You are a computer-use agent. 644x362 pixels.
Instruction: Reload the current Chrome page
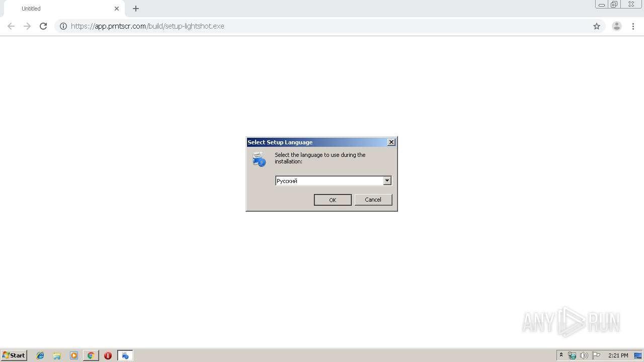[x=43, y=26]
